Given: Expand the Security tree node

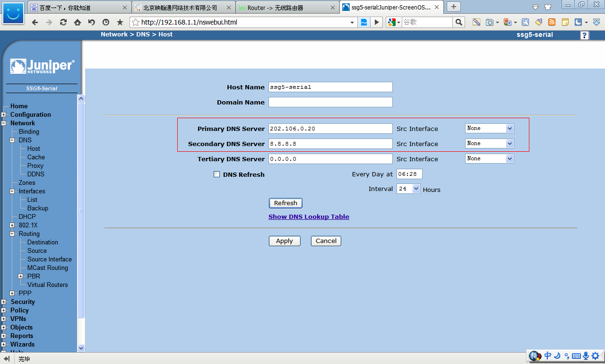Looking at the screenshot, I should [4, 302].
